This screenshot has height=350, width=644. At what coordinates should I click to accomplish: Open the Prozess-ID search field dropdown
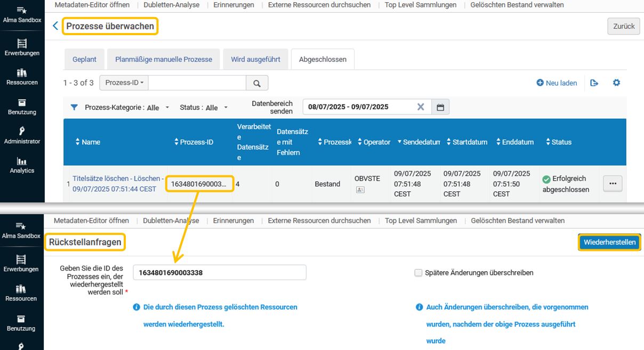pos(124,83)
